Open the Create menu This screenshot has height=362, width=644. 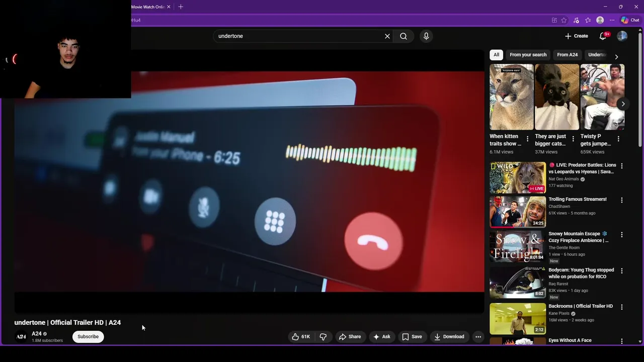click(576, 36)
